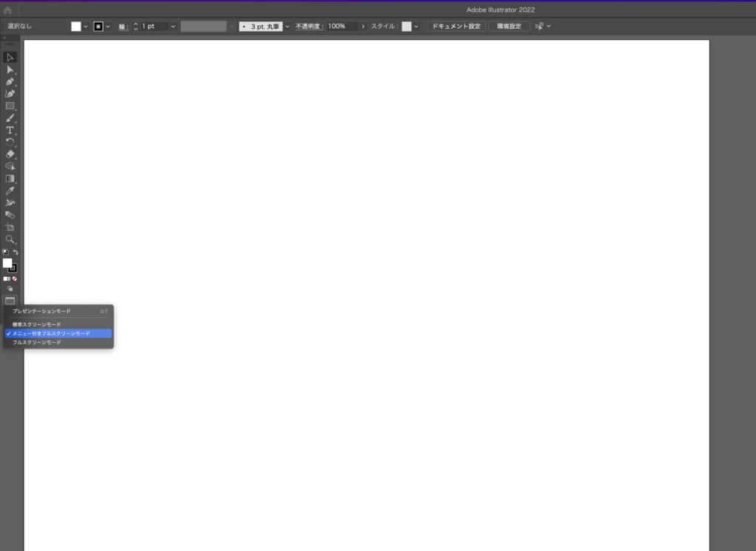Reset to default fill and stroke
Screen dimensions: 756x551
pyautogui.click(x=5, y=253)
